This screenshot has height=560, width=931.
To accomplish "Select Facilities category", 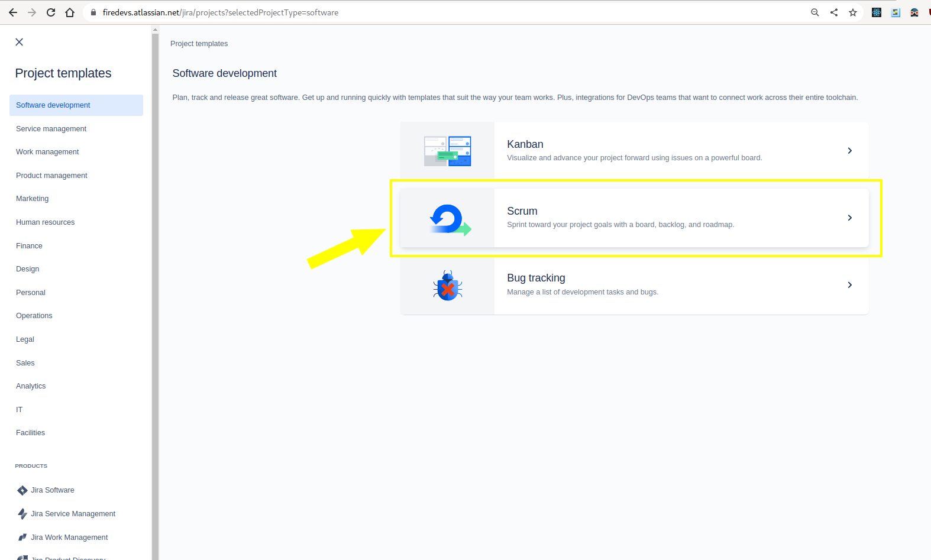I will [x=76, y=433].
